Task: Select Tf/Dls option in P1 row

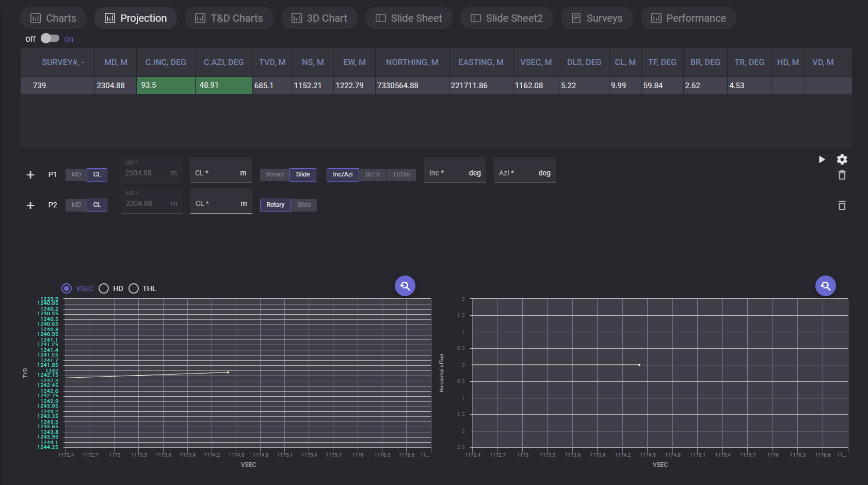Action: coord(400,174)
